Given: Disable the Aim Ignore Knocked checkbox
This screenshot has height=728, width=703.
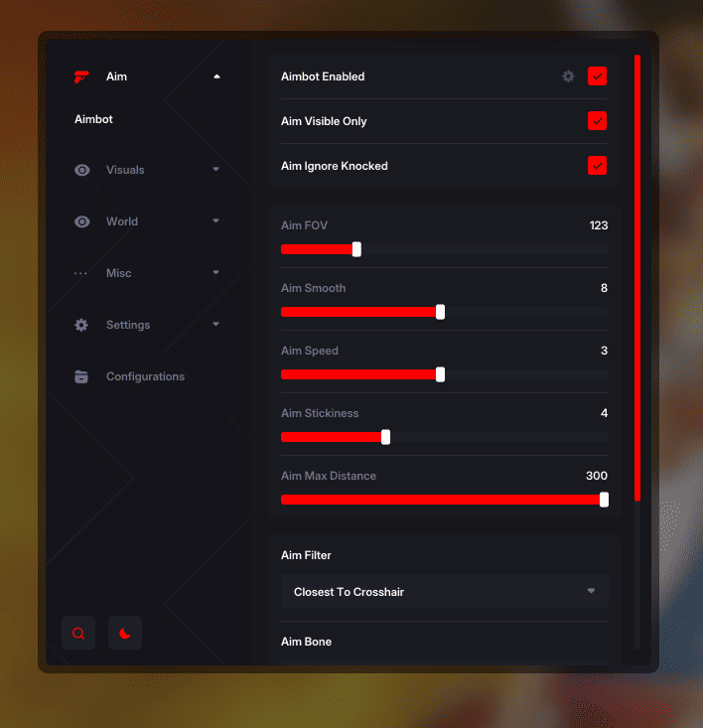Looking at the screenshot, I should click(x=597, y=165).
